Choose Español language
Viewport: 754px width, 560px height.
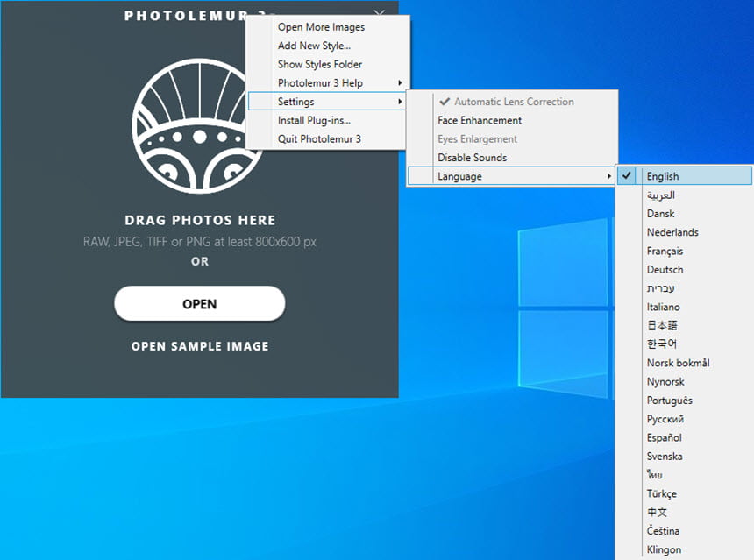pyautogui.click(x=684, y=437)
